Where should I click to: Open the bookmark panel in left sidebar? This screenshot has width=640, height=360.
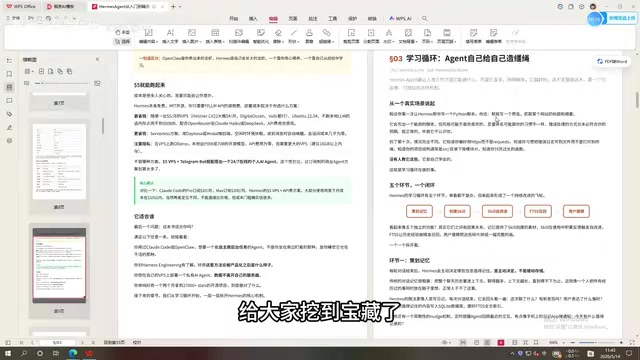[9, 74]
